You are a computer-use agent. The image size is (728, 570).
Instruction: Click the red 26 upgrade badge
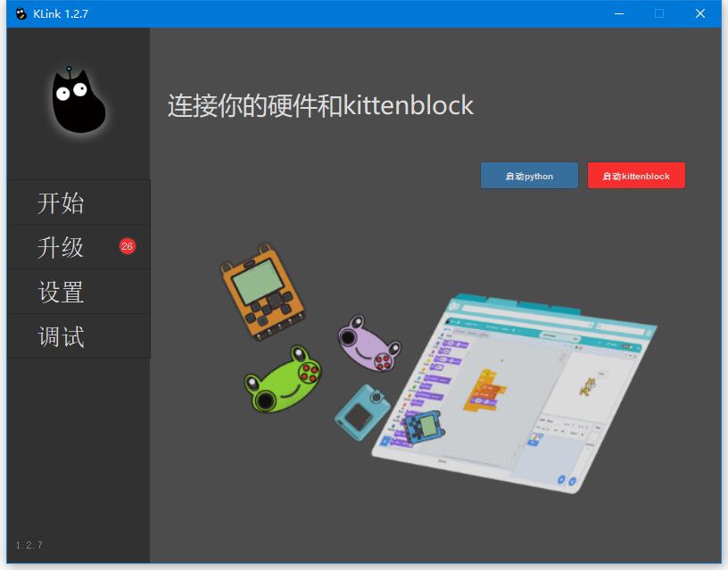tap(127, 246)
